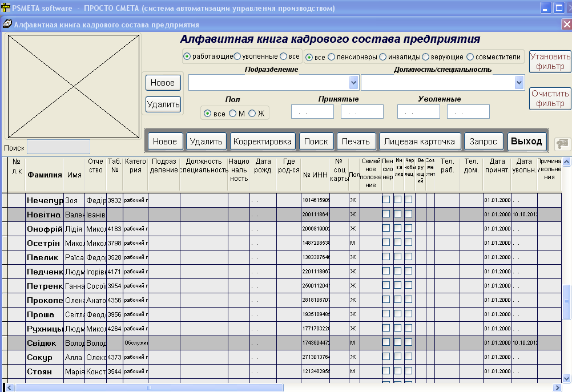Tick pensioner checkbox in Нечепур row
Screen dimensions: 572x392
[x=386, y=200]
